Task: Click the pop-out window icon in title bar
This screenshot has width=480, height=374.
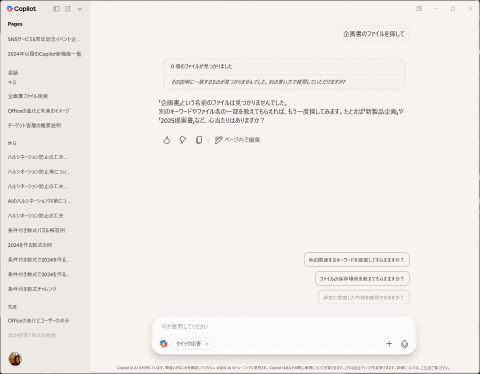Action: 419,9
